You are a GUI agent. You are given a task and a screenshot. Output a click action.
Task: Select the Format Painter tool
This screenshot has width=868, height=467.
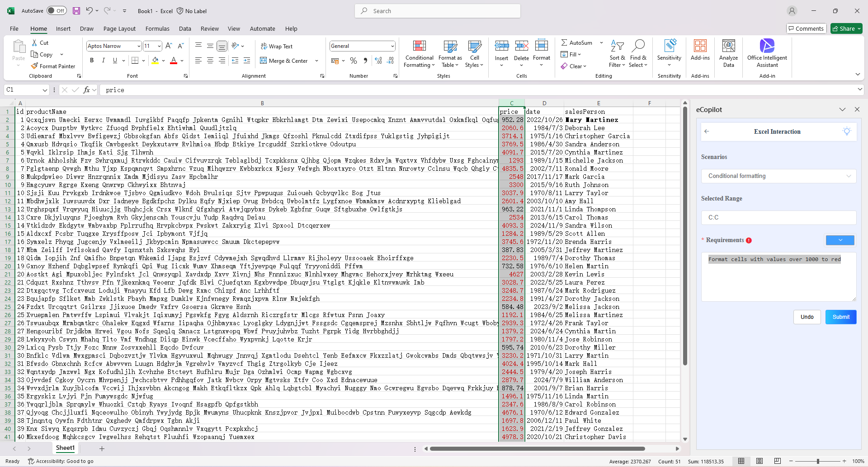click(53, 66)
